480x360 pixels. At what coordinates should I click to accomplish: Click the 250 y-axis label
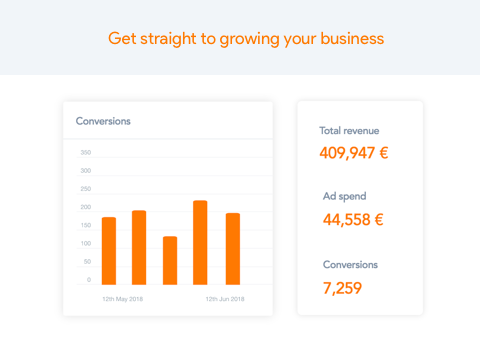tap(86, 189)
